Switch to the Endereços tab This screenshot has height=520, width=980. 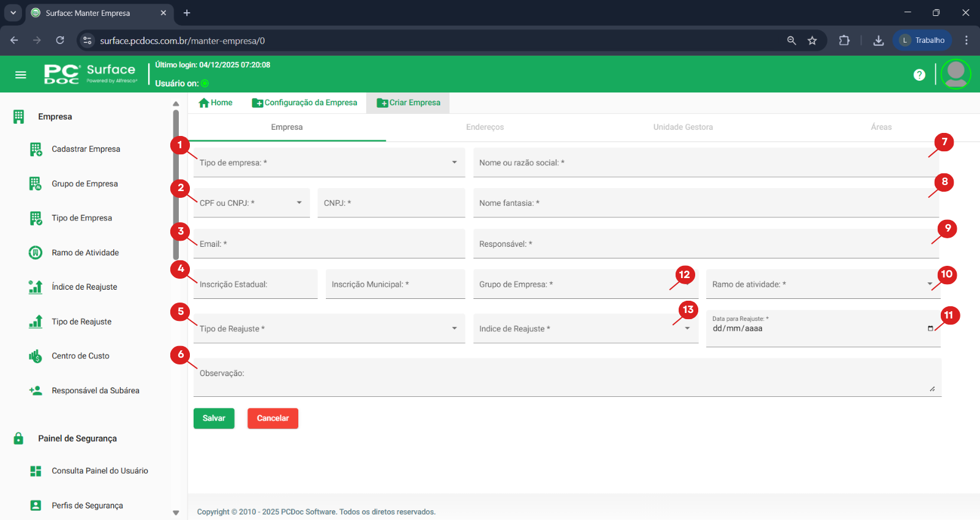click(484, 127)
